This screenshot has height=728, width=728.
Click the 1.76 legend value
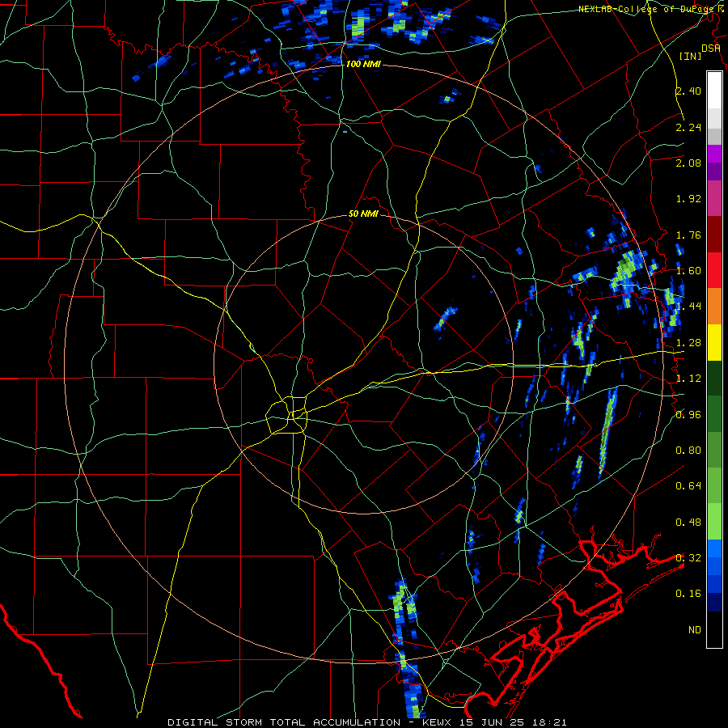click(x=688, y=235)
